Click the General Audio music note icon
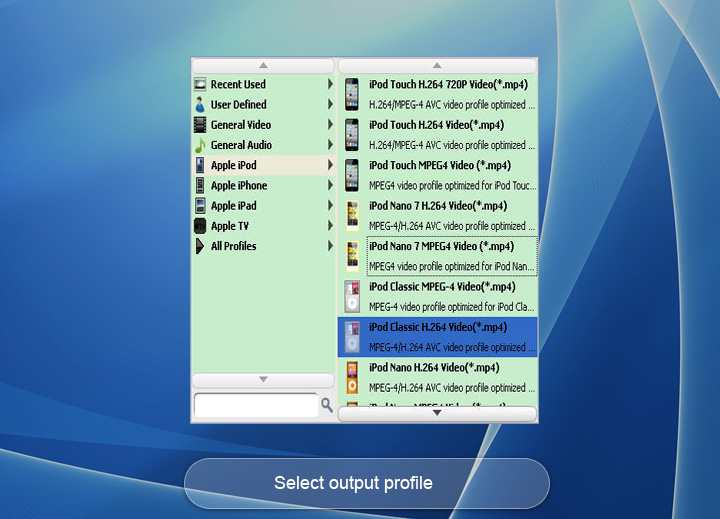Screen dimensions: 720x519 pyautogui.click(x=200, y=145)
